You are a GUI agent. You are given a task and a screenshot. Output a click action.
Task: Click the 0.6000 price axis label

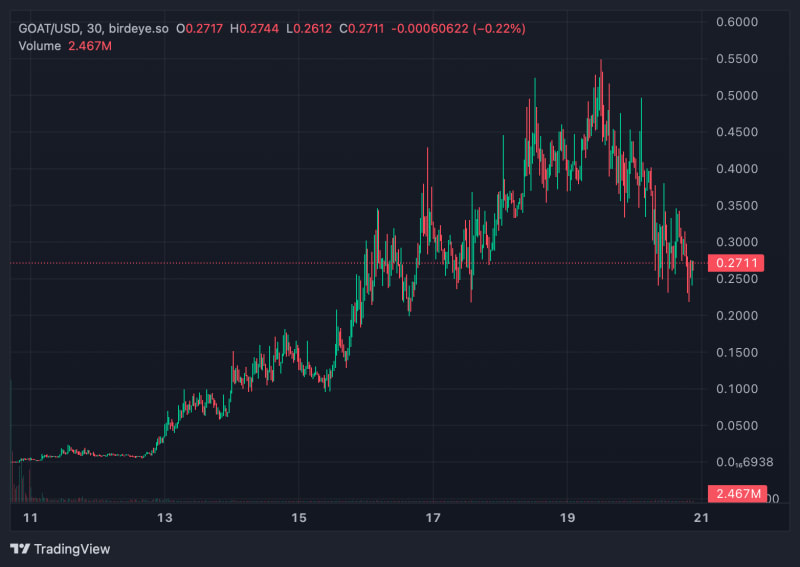pyautogui.click(x=737, y=22)
